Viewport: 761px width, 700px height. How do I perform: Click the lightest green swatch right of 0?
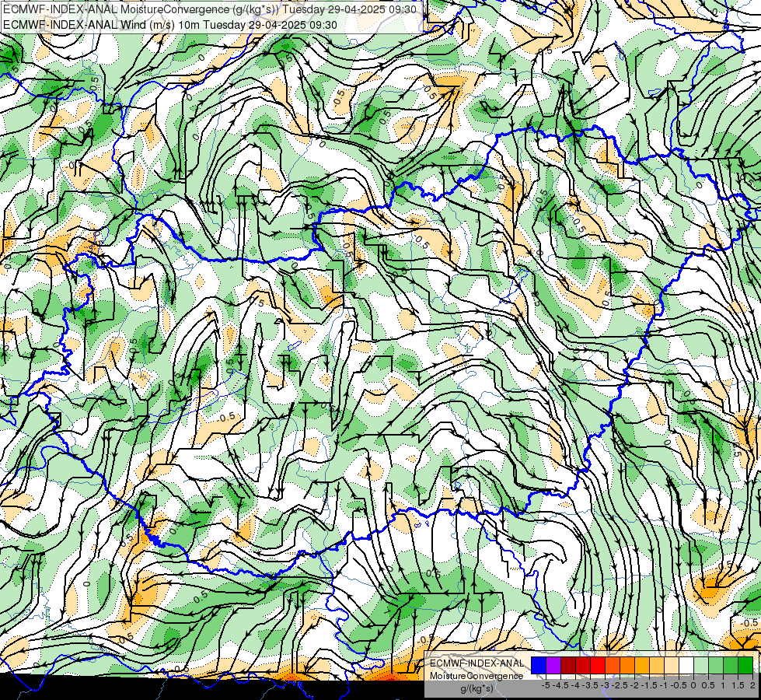point(701,665)
